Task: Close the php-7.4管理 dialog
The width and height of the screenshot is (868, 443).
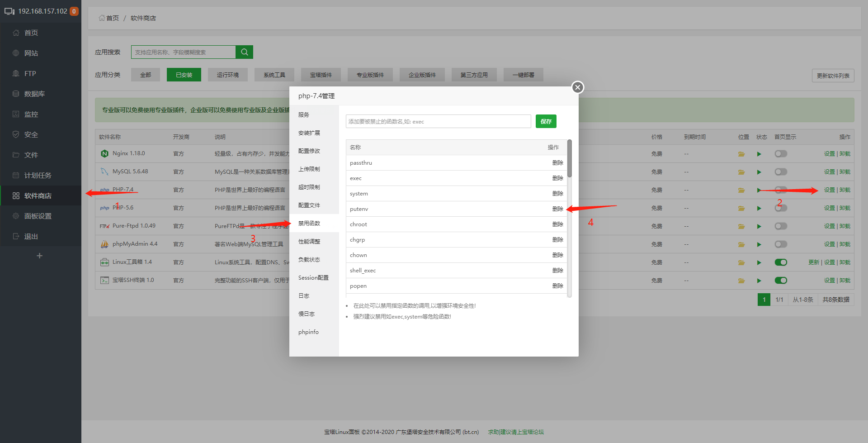Action: tap(577, 87)
